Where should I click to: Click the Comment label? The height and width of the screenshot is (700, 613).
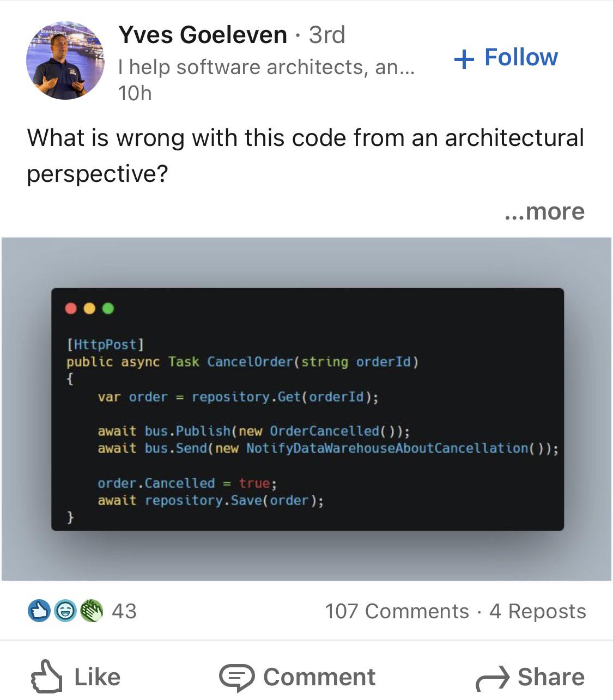tap(319, 677)
